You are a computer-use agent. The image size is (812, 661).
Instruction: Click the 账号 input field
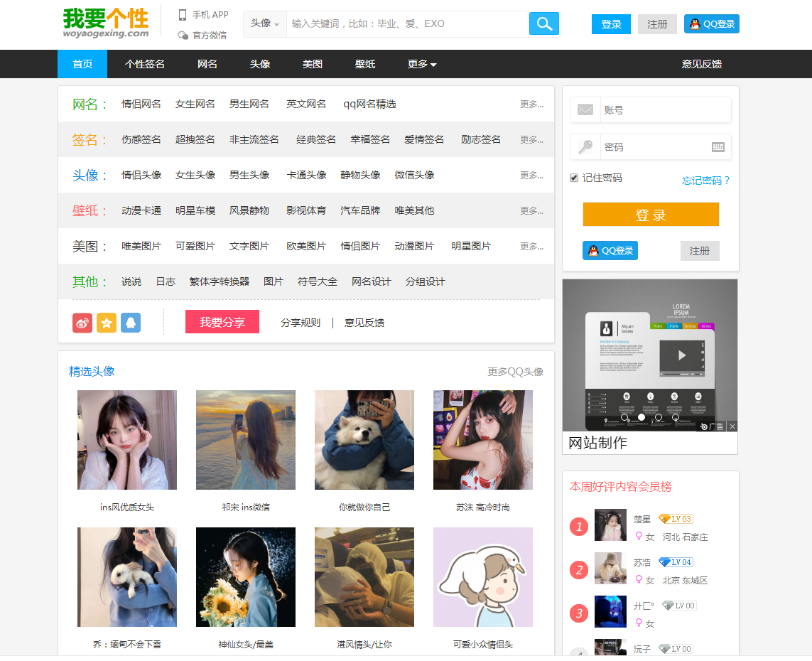pyautogui.click(x=664, y=110)
